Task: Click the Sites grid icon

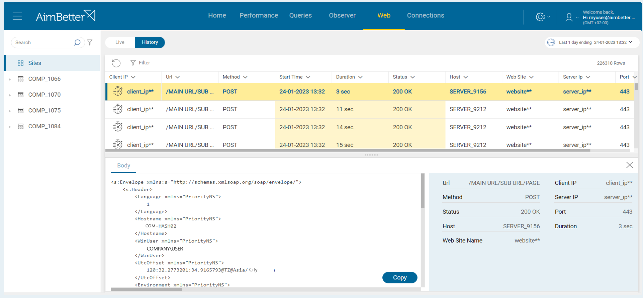Action: click(x=21, y=63)
